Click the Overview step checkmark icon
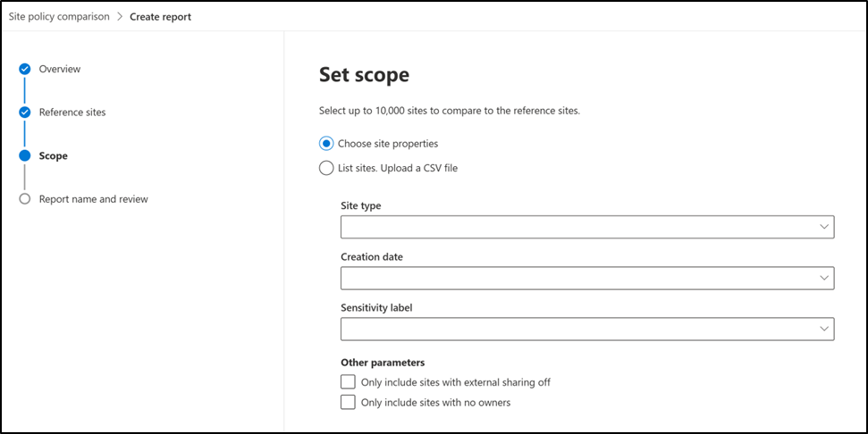 tap(25, 69)
